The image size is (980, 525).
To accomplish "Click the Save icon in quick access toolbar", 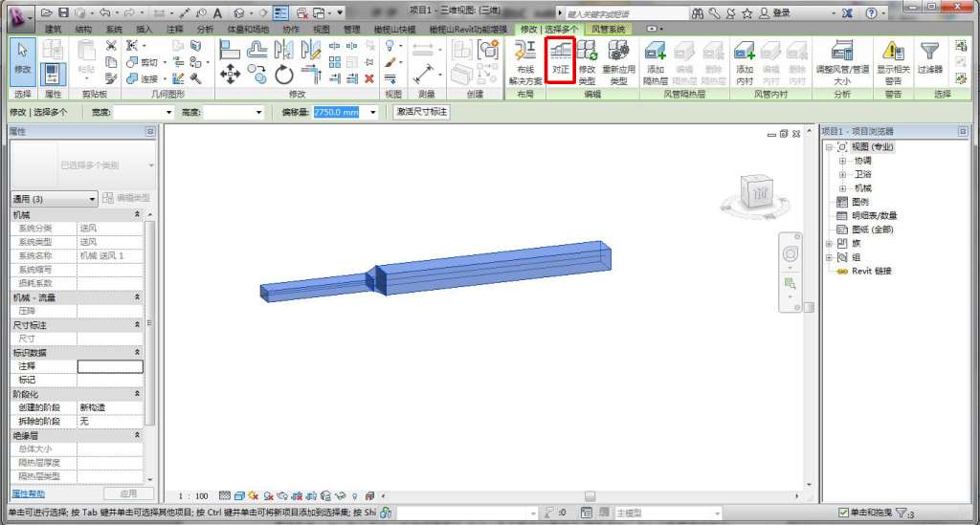I will pos(63,12).
